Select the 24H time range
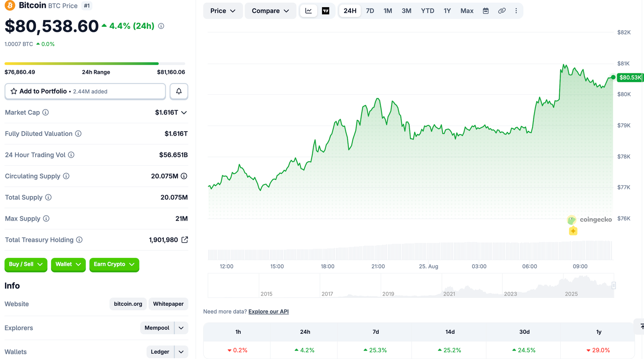Screen dimensions: 644x359 (x=350, y=11)
